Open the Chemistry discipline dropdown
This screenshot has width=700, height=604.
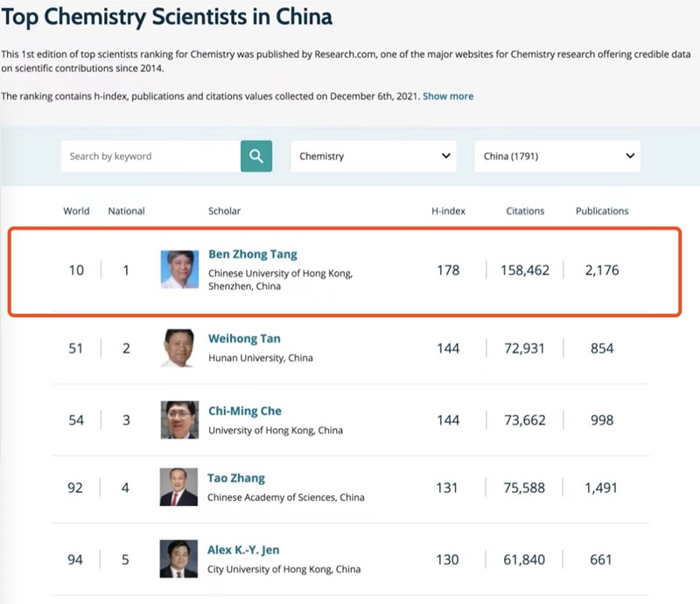point(374,157)
